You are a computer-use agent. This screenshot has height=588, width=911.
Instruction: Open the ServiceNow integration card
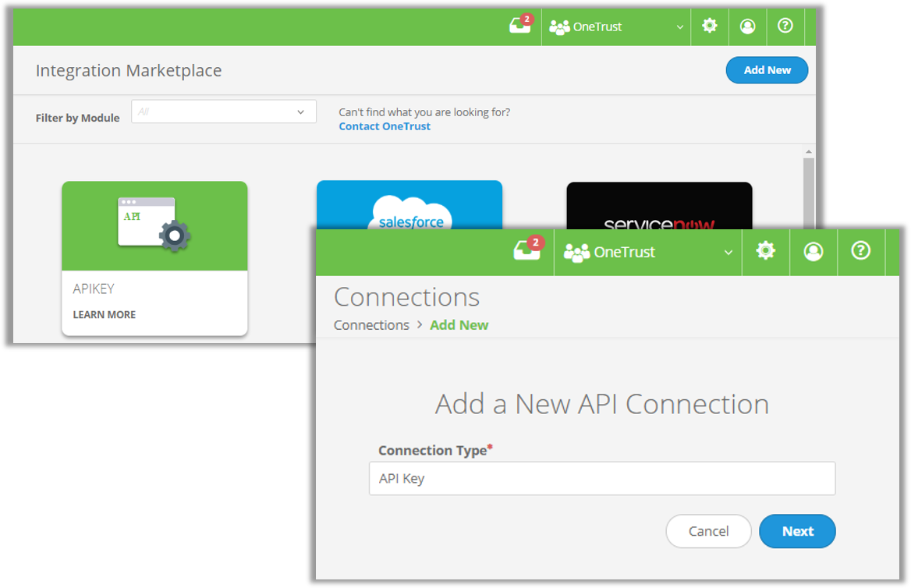coord(659,206)
